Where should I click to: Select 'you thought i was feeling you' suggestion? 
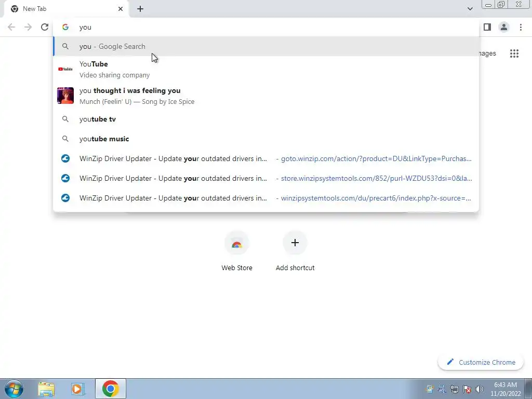(267, 96)
